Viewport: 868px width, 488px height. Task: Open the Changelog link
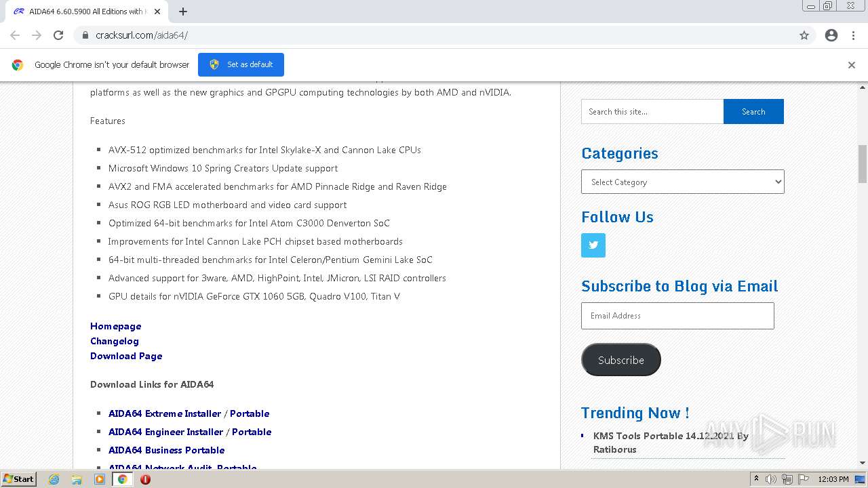coord(115,341)
